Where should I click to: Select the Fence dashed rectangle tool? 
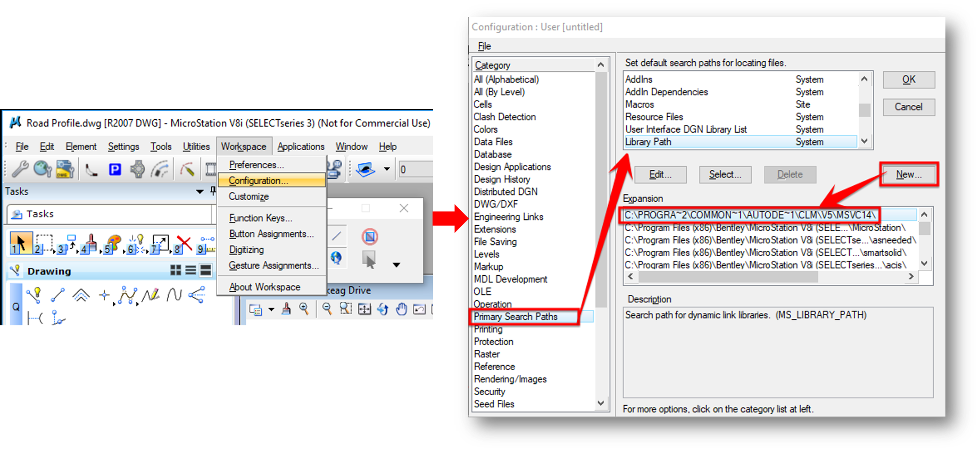44,243
